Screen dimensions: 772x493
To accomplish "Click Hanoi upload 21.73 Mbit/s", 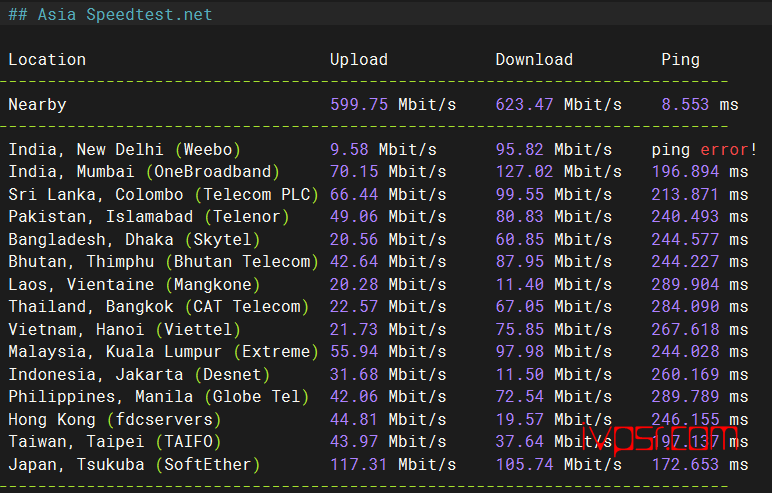I will 388,329.
